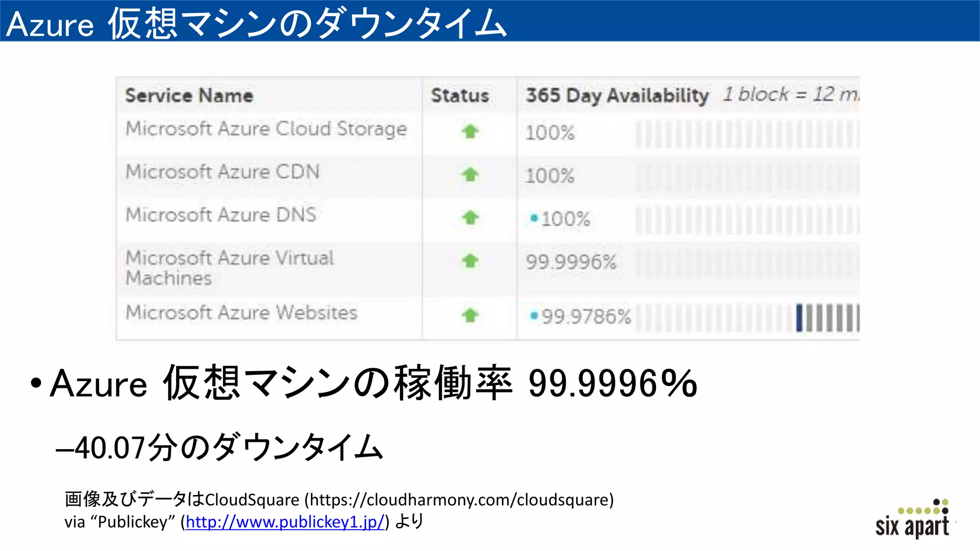The width and height of the screenshot is (980, 551).
Task: Click the green status arrow for Virtual Machines
Action: (x=470, y=261)
